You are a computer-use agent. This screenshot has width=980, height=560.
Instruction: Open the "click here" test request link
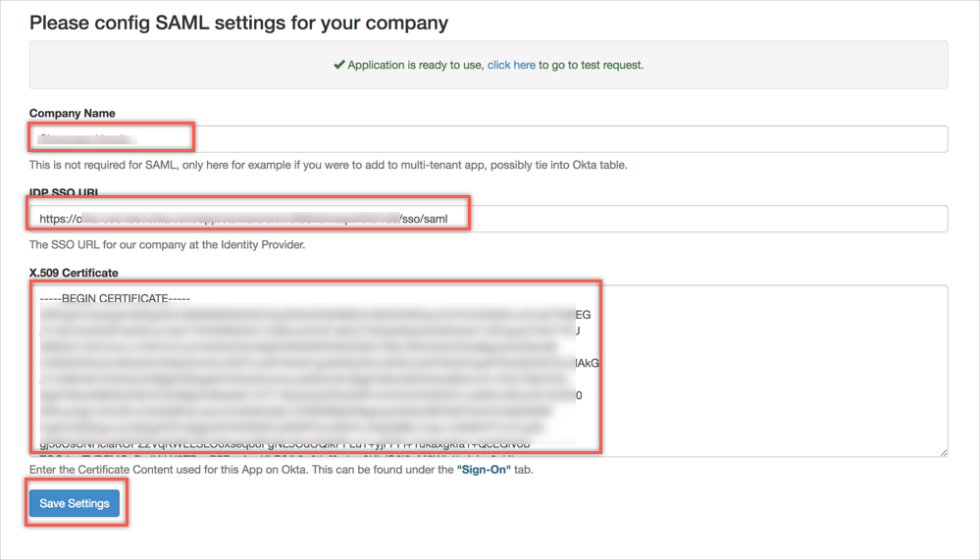tap(511, 65)
